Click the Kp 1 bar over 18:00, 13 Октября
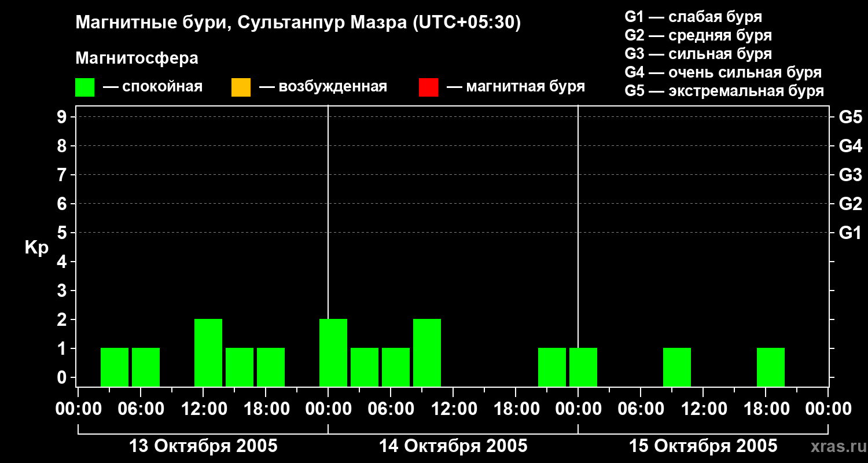This screenshot has width=868, height=463. (x=271, y=368)
